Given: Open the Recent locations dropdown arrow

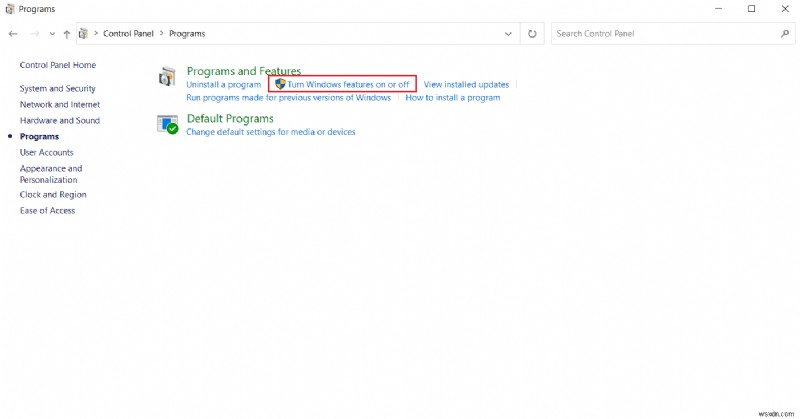Looking at the screenshot, I should pyautogui.click(x=52, y=34).
